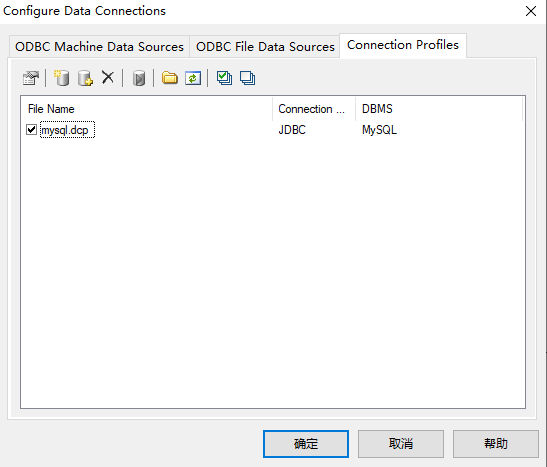Sort by File Name column header
The width and height of the screenshot is (547, 467).
point(147,109)
